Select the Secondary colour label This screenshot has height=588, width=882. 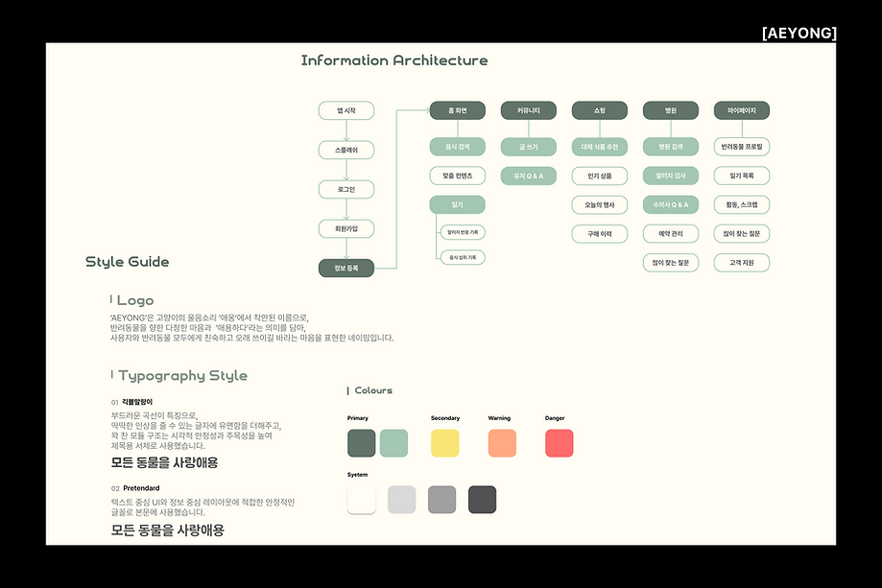pyautogui.click(x=445, y=418)
